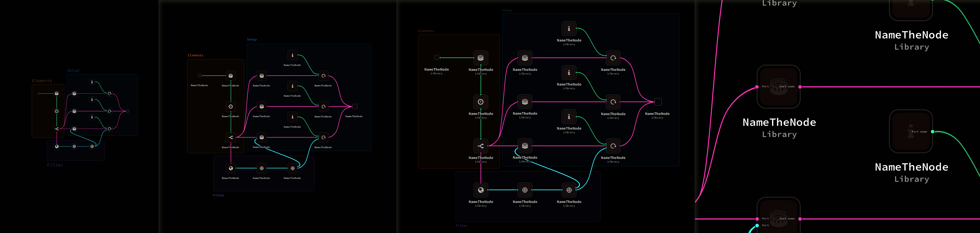Select the middle database node in the large graph's Setup group
The width and height of the screenshot is (980, 233).
tap(525, 102)
